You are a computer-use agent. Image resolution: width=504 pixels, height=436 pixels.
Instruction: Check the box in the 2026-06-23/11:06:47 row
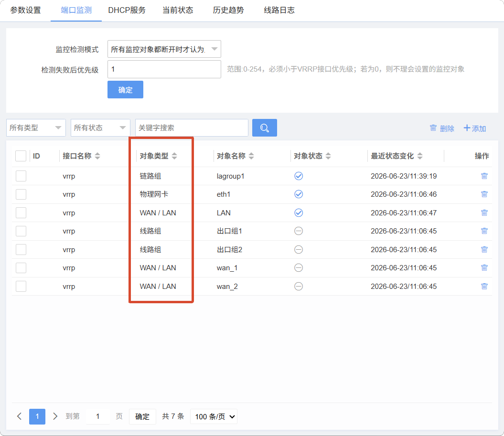pyautogui.click(x=21, y=213)
